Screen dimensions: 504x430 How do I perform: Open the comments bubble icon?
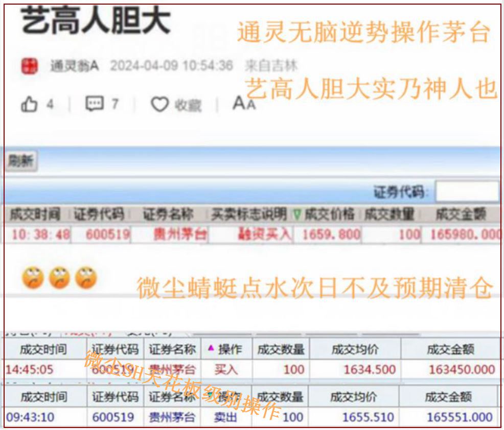[x=95, y=103]
